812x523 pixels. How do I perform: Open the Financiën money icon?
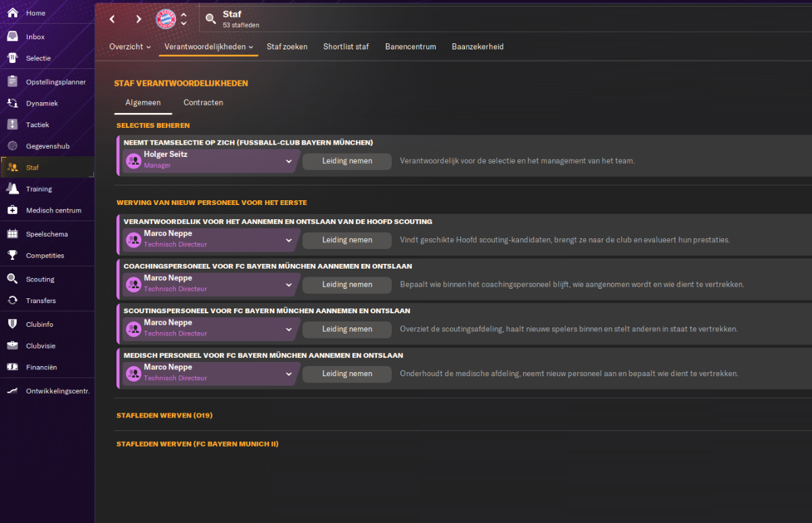(x=12, y=367)
